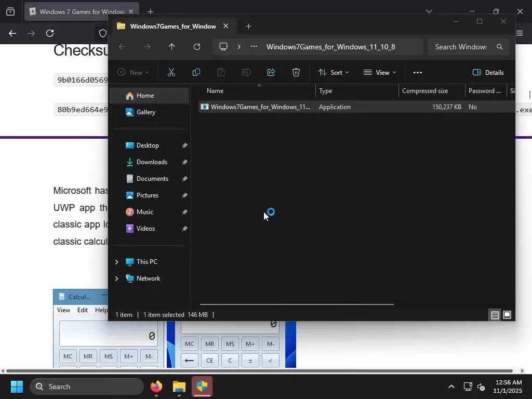532x399 pixels.
Task: Open the Windows Start menu
Action: coord(17,387)
